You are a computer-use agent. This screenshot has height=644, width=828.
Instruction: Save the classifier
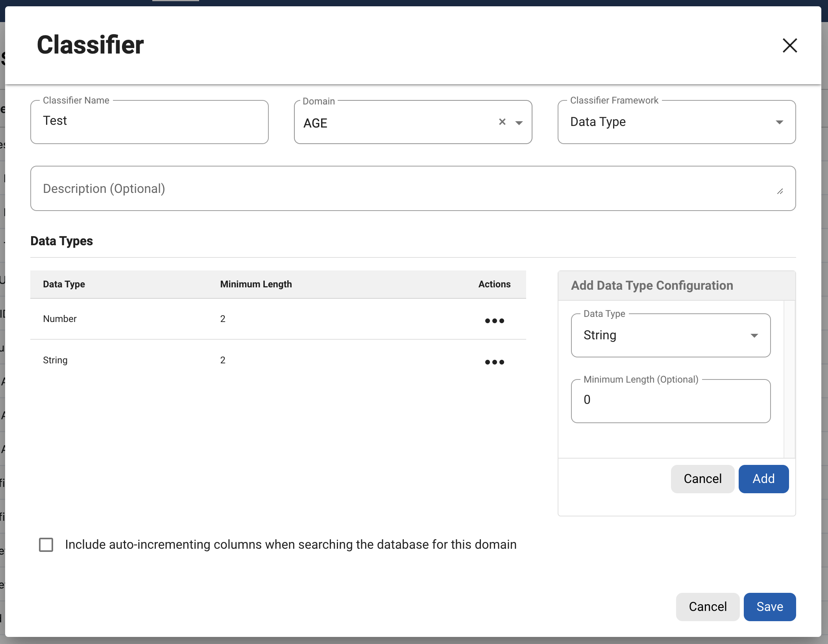pyautogui.click(x=769, y=607)
